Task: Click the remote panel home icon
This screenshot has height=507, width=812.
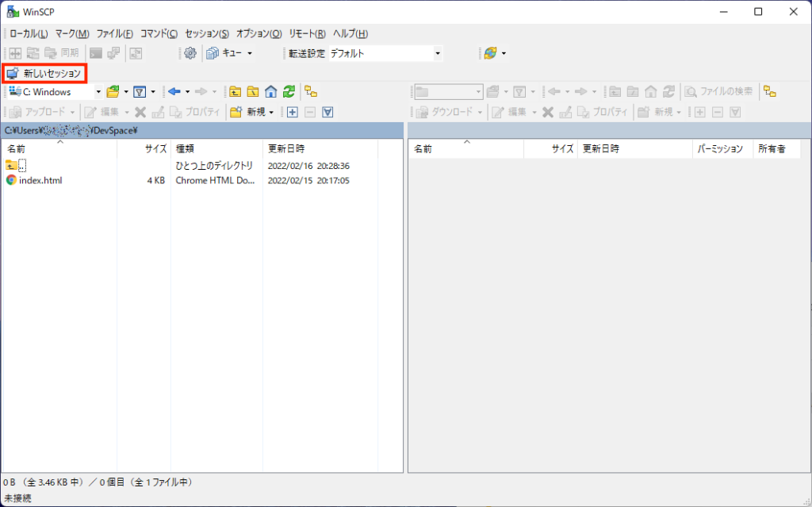Action: click(x=651, y=92)
